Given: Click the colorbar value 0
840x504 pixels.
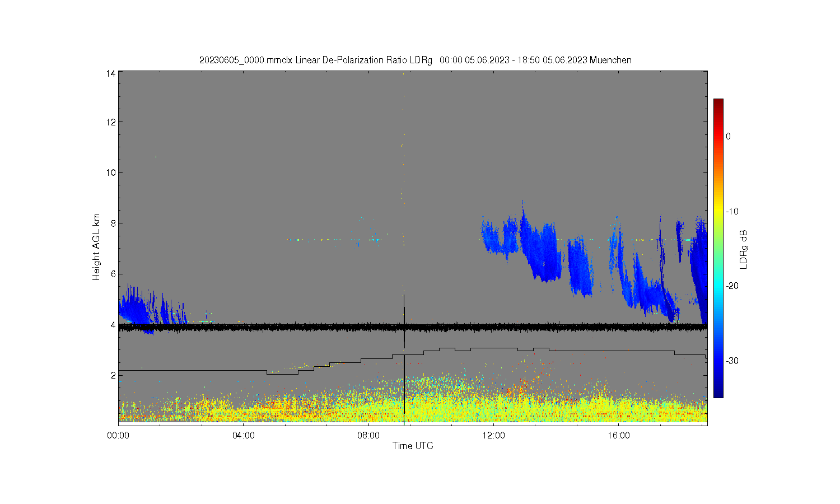Looking at the screenshot, I should [728, 136].
